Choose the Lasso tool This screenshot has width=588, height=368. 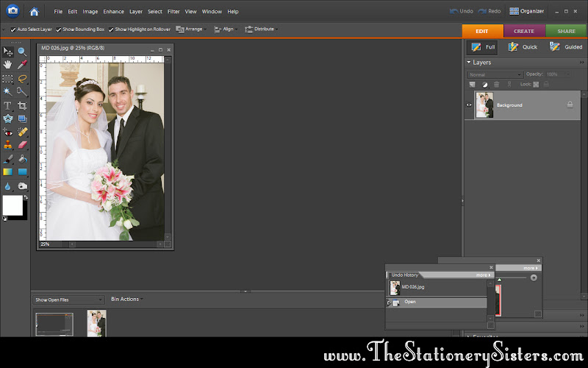coord(22,79)
